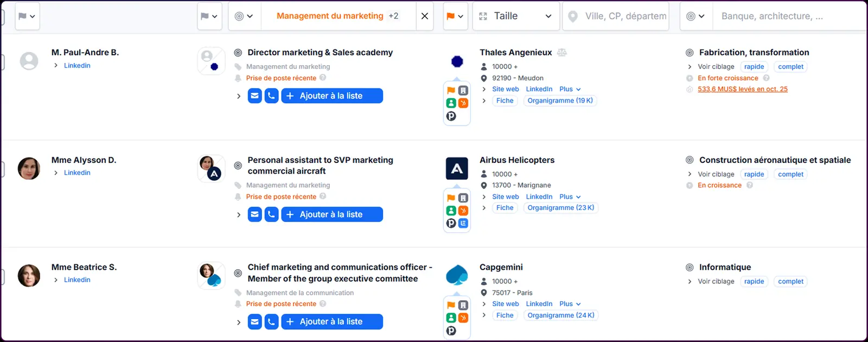Click help icon after Paul-Andre's Prise de poste récente

tap(323, 78)
